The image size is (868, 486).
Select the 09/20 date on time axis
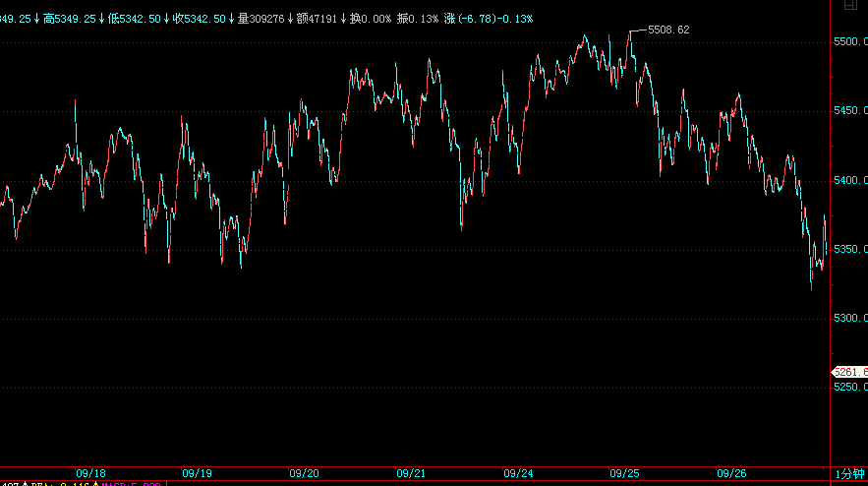coord(305,473)
